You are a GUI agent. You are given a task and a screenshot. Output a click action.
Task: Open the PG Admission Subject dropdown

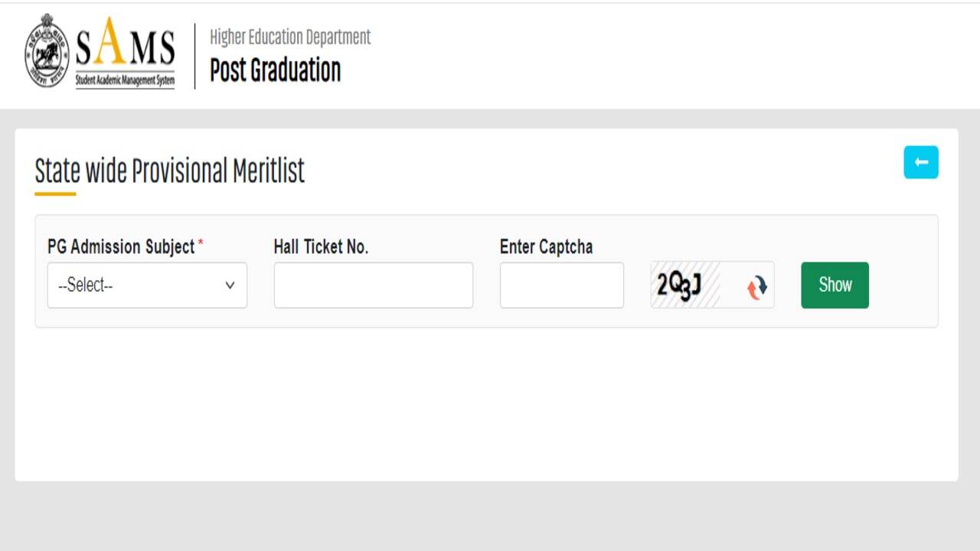pyautogui.click(x=147, y=285)
